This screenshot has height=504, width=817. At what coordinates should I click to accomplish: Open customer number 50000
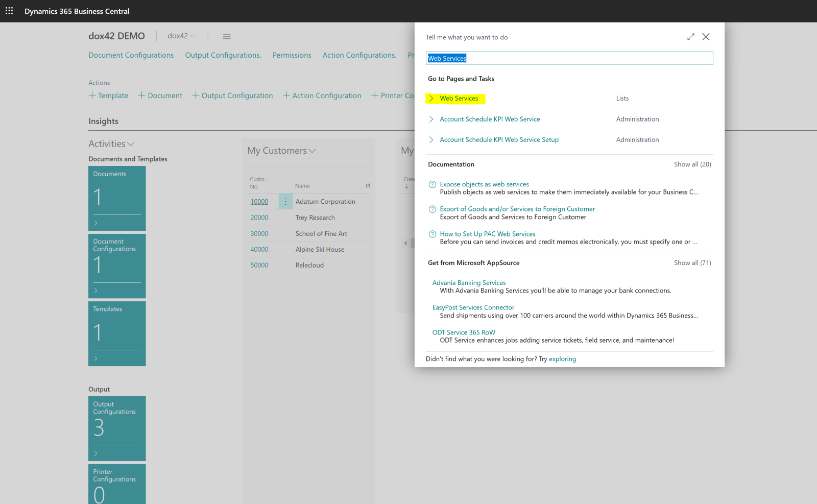click(259, 266)
